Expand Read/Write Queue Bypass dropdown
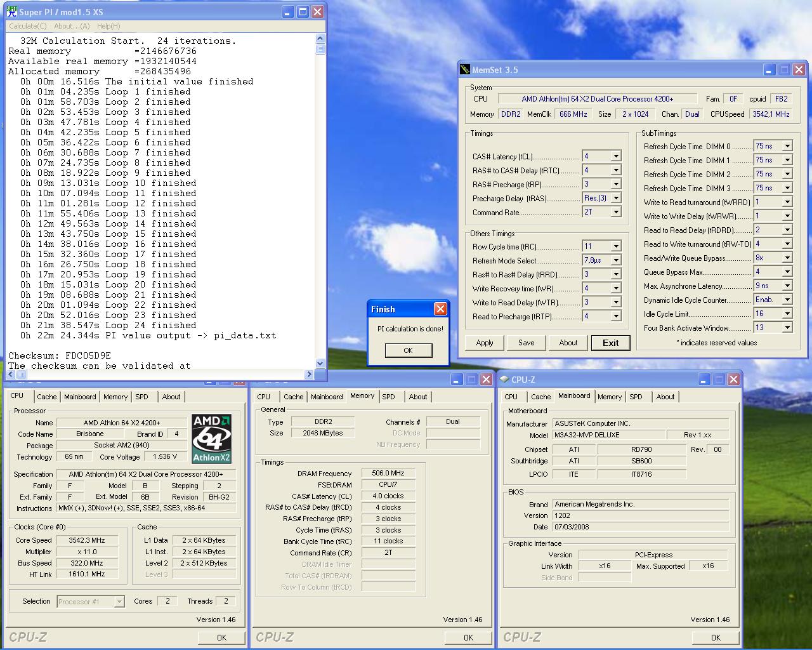The image size is (812, 650). point(787,258)
